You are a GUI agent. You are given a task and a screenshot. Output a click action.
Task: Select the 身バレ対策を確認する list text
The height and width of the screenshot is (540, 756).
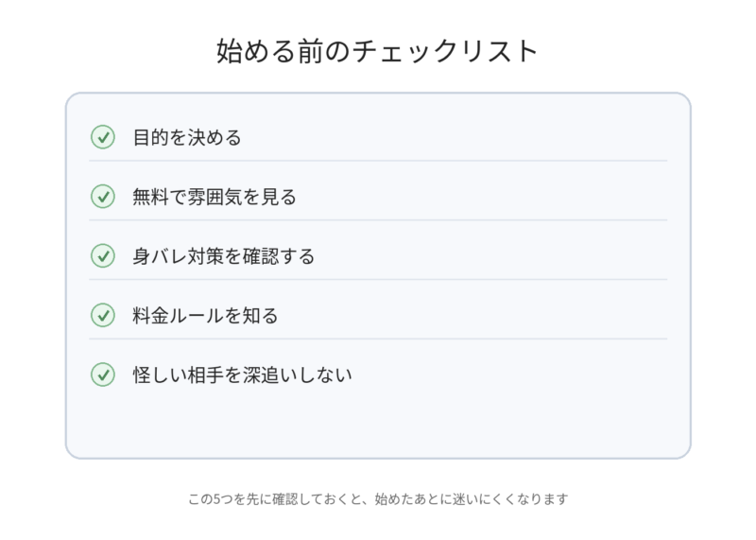click(x=223, y=255)
